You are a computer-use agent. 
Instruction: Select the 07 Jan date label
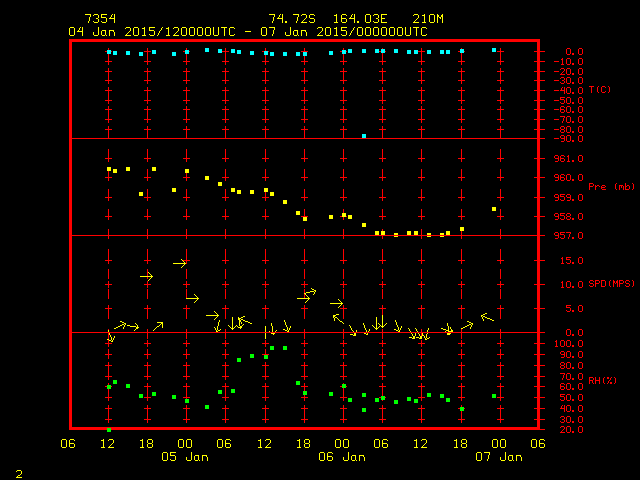click(498, 457)
